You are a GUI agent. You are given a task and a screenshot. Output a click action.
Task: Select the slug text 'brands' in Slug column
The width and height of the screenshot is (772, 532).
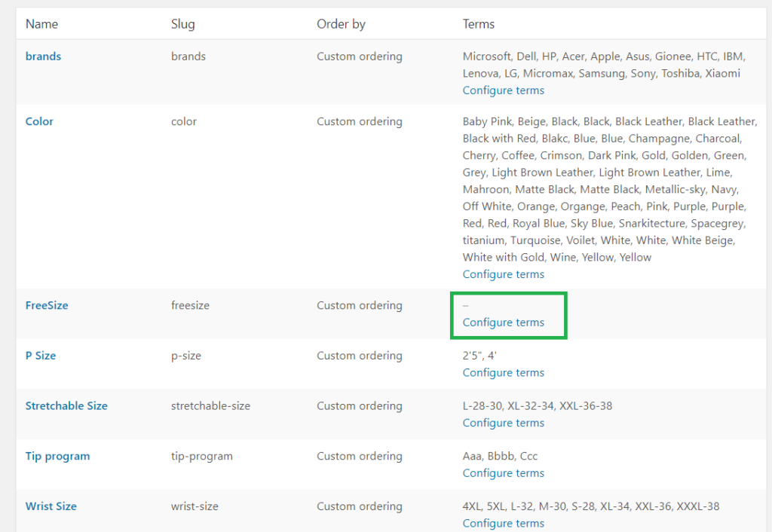[188, 57]
